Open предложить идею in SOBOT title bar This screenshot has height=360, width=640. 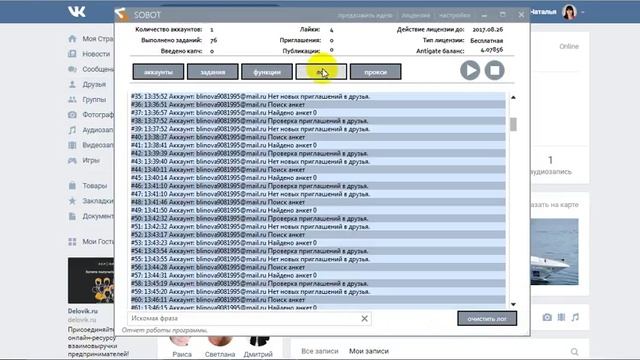(365, 16)
